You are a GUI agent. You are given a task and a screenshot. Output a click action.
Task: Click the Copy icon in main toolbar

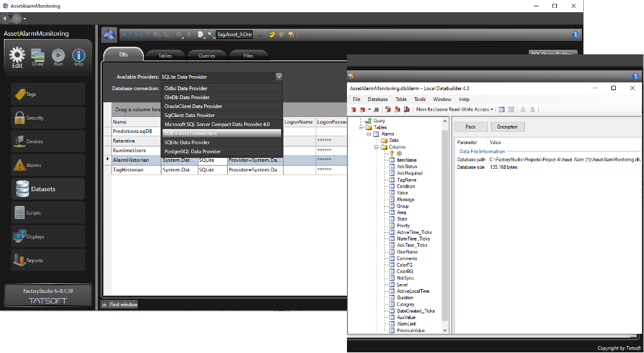point(157,35)
